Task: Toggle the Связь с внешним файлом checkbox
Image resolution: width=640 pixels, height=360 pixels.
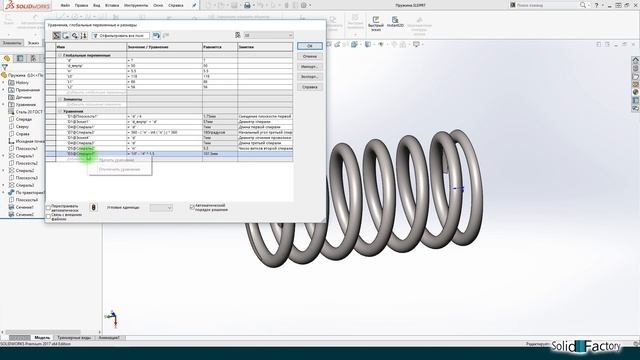Action: 49,216
